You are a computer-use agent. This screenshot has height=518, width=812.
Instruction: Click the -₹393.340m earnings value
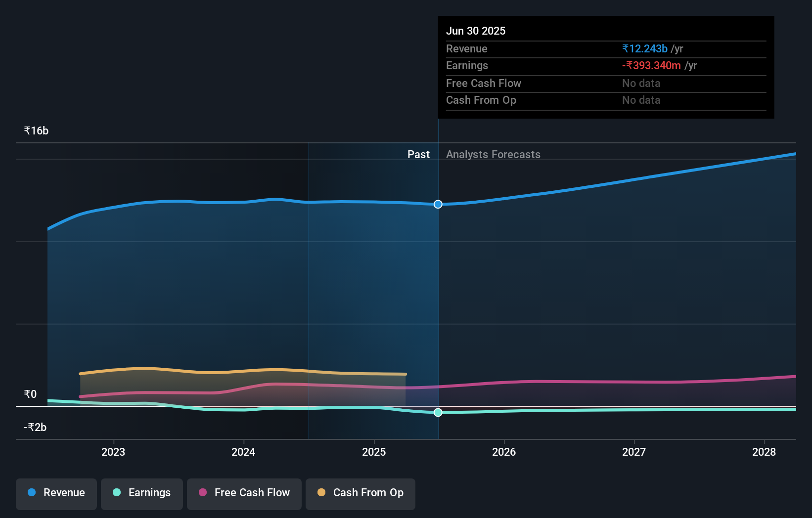tap(651, 66)
